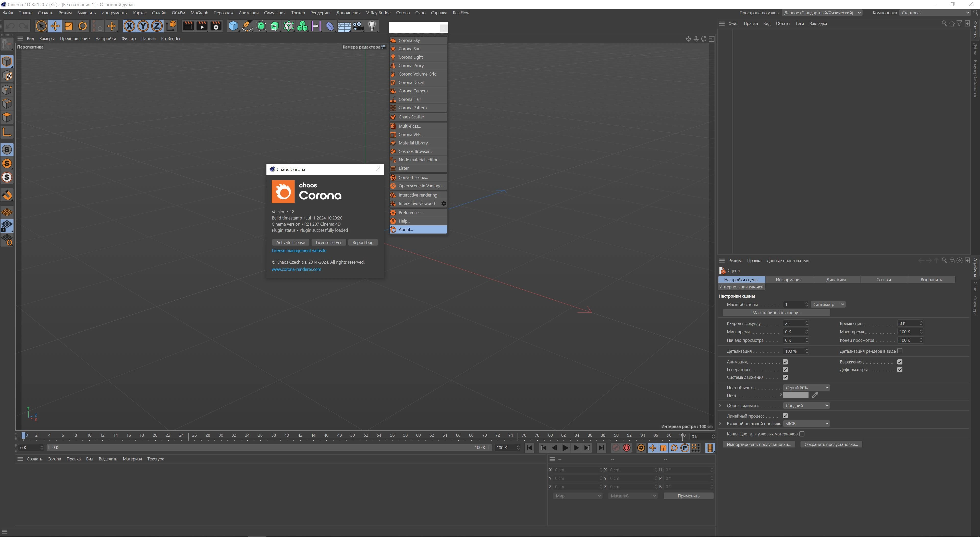Click frame 50 on the timeline ruler
This screenshot has width=980, height=537.
[x=353, y=435]
